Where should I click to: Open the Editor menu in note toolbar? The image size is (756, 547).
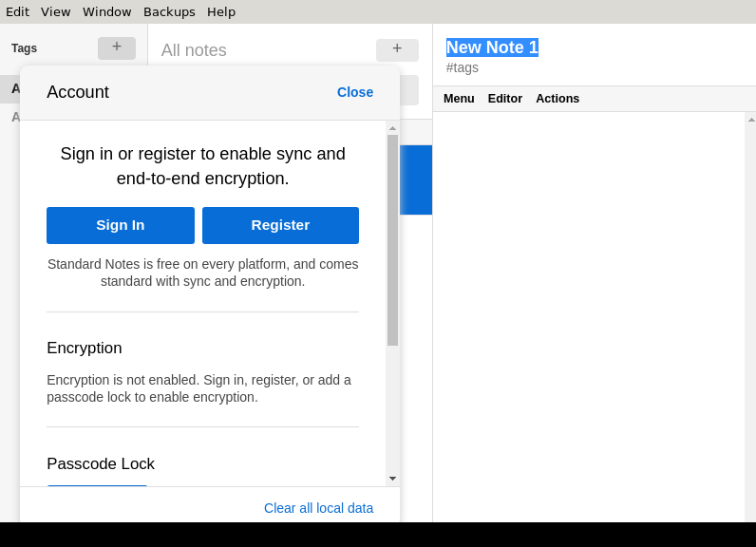505,99
